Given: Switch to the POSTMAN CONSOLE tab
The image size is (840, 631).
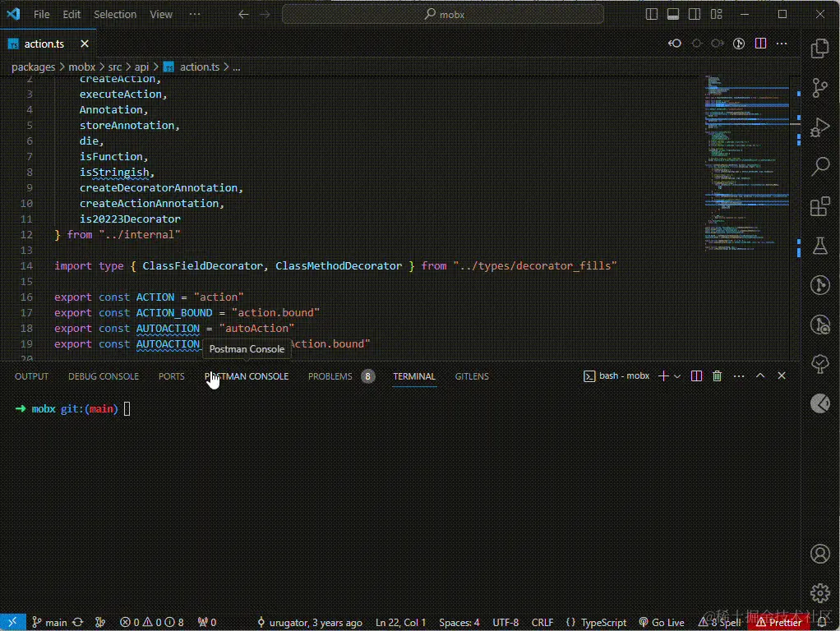Looking at the screenshot, I should click(x=247, y=376).
